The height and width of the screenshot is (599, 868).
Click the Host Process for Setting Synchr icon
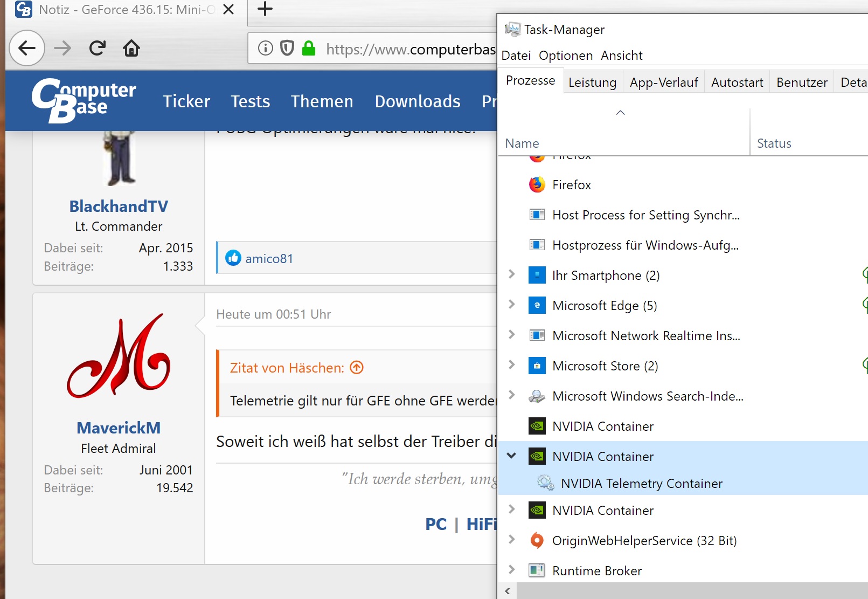tap(537, 215)
